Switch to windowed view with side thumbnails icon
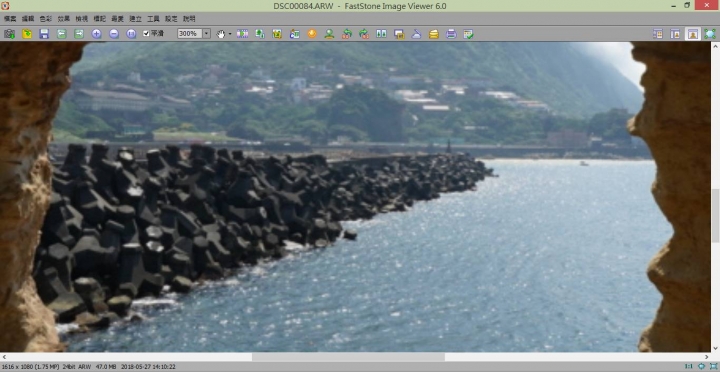Image resolution: width=720 pixels, height=372 pixels. point(675,34)
